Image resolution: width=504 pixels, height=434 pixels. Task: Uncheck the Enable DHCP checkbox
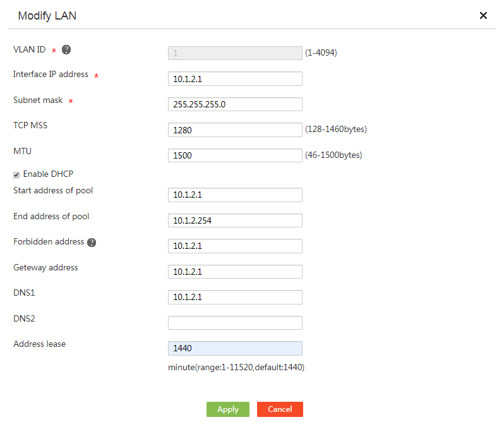point(16,174)
